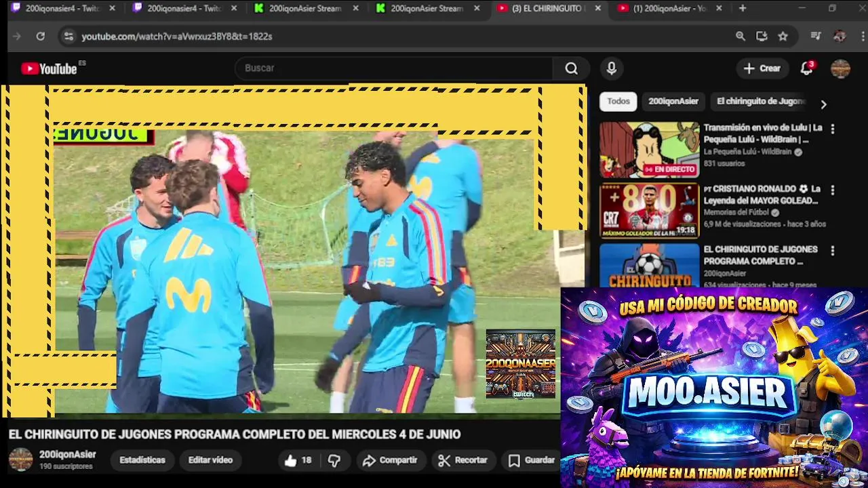868x488 pixels.
Task: Select the '200iqonAsier' filter chip
Action: click(x=673, y=101)
